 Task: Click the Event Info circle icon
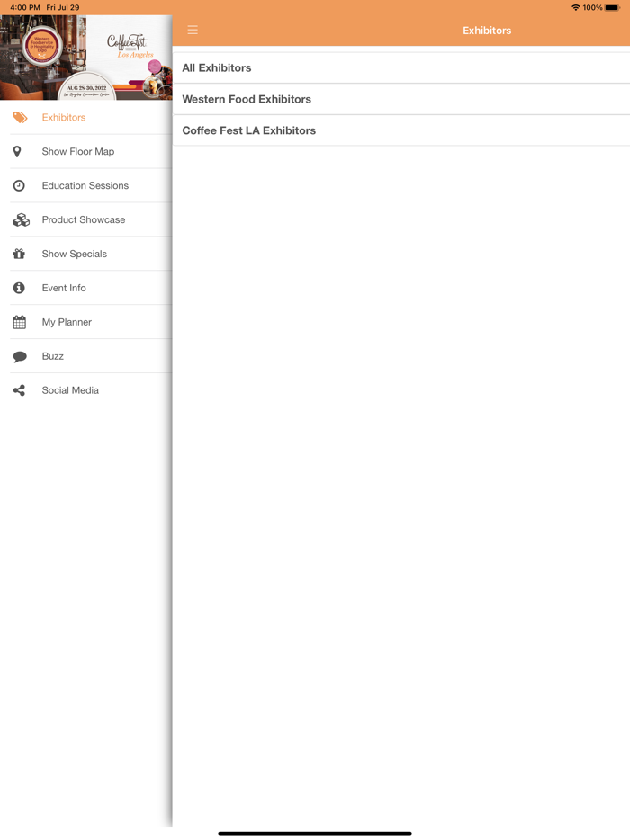pyautogui.click(x=19, y=288)
